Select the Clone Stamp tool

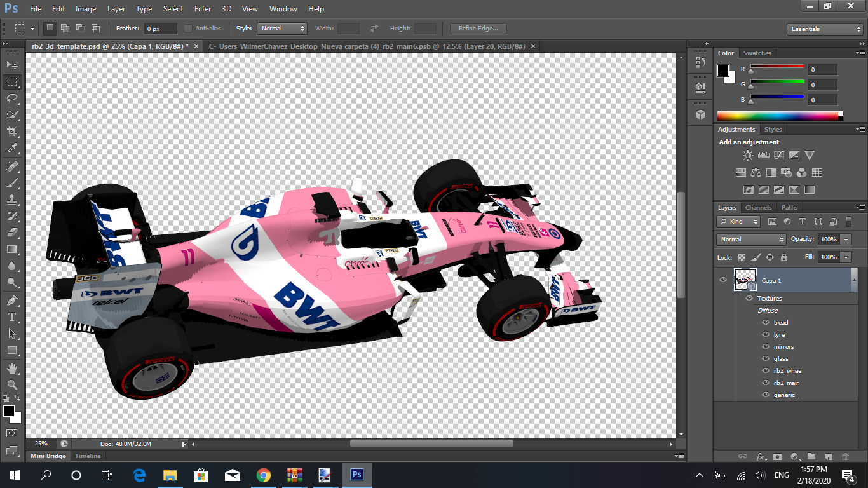(x=12, y=200)
